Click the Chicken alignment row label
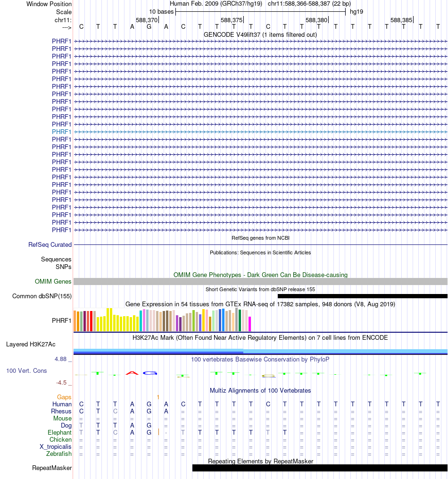 point(60,439)
